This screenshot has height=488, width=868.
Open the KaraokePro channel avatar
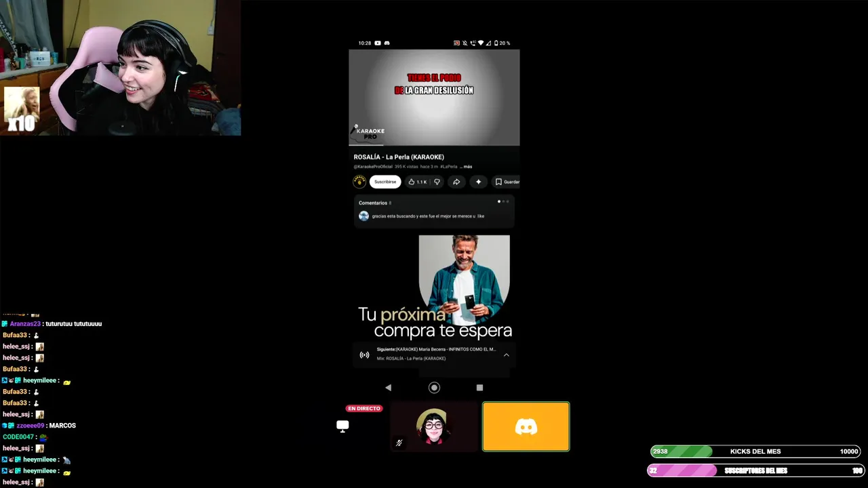click(x=359, y=182)
